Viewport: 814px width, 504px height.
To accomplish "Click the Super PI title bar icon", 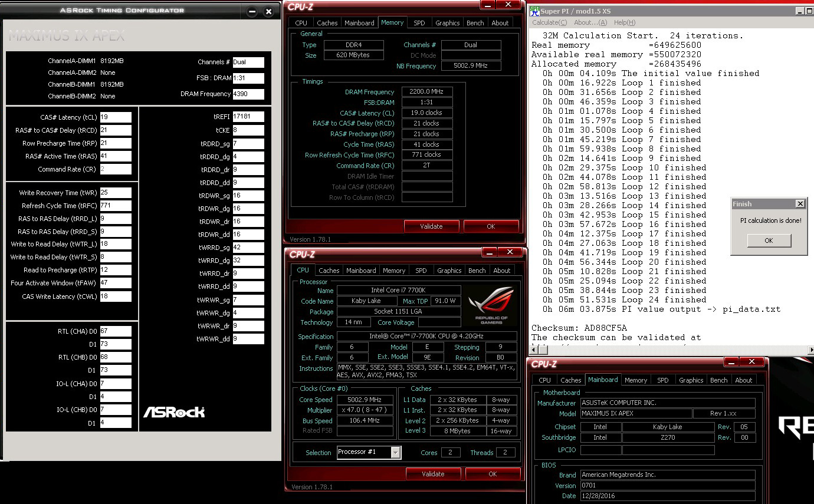I will [x=534, y=11].
